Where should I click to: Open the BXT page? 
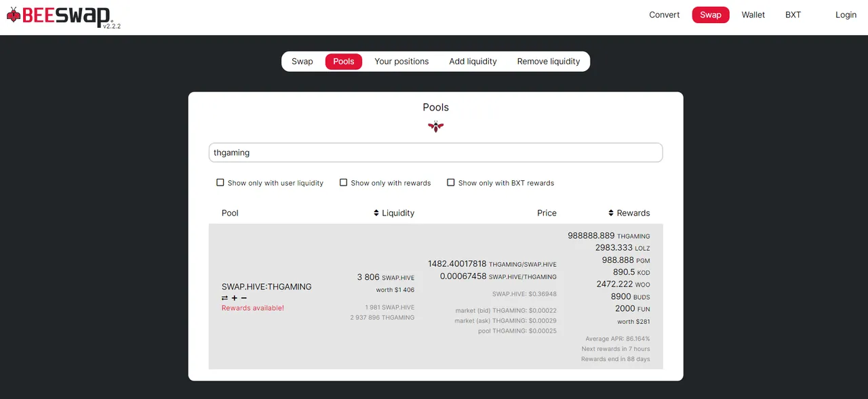coord(793,15)
